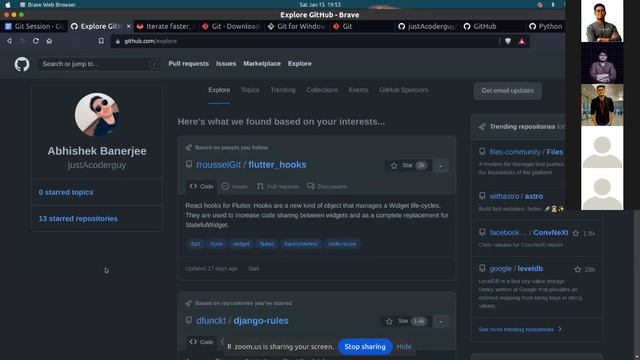The width and height of the screenshot is (640, 360).
Task: Open facebook ConvNeXt trending repo
Action: [529, 233]
